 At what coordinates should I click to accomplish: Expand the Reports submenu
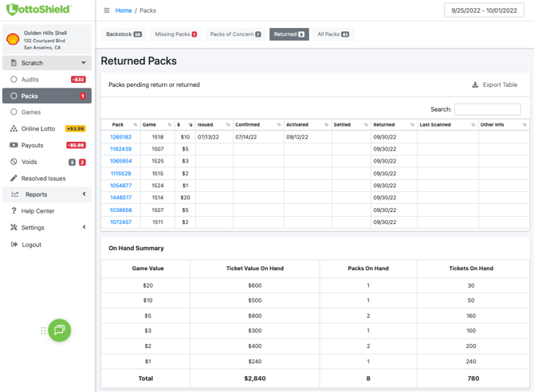84,194
